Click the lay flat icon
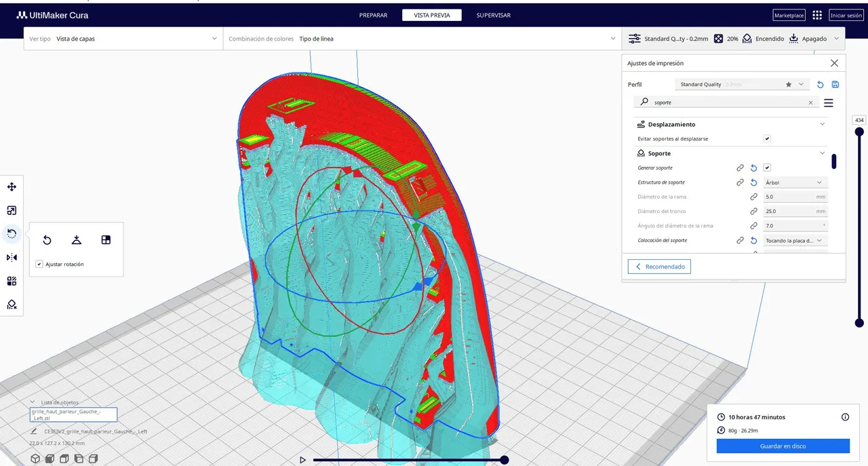Image resolution: width=868 pixels, height=466 pixels. pos(77,240)
